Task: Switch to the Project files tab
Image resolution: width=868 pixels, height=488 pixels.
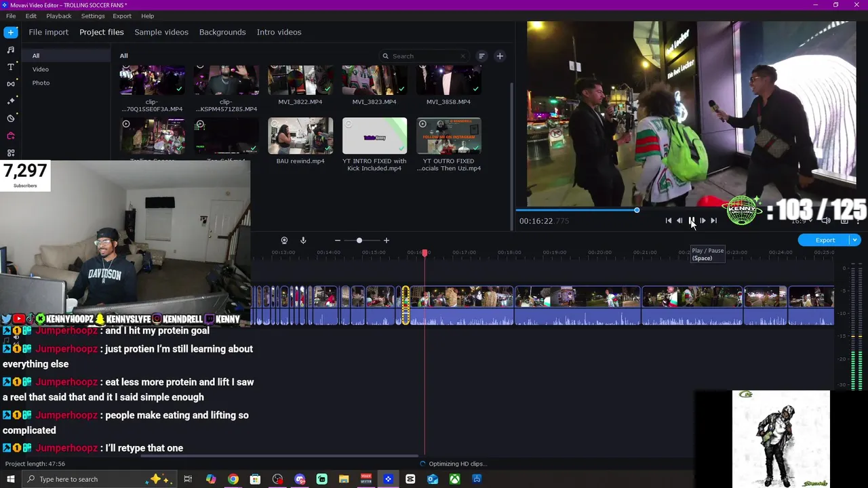Action: coord(102,32)
